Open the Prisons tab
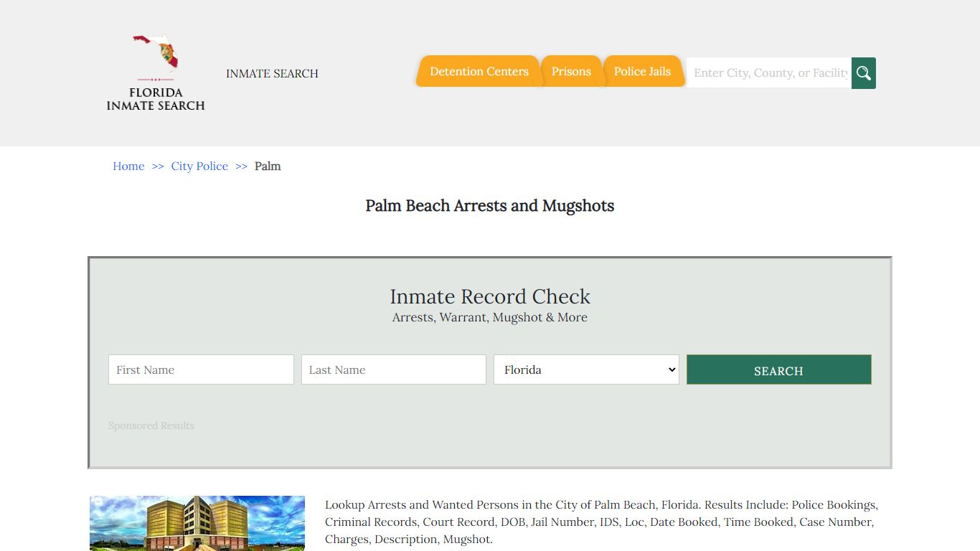Viewport: 980px width, 551px height. point(571,71)
